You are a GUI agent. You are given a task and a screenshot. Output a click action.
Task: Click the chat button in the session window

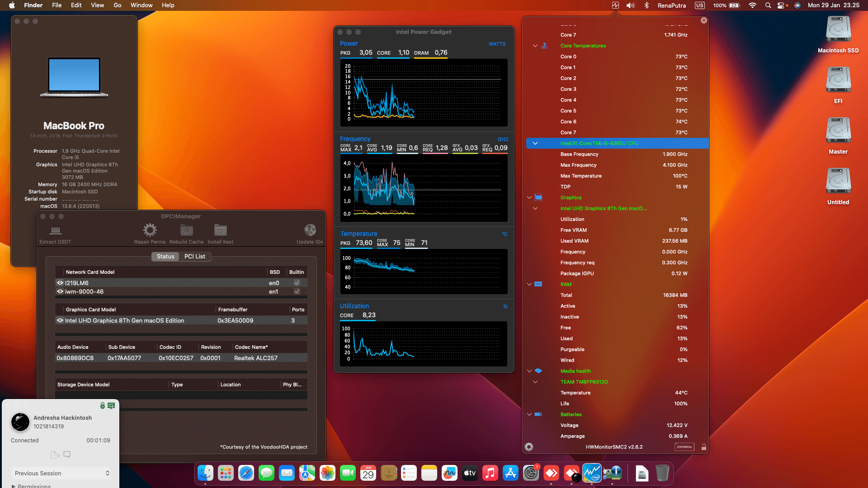tap(67, 454)
